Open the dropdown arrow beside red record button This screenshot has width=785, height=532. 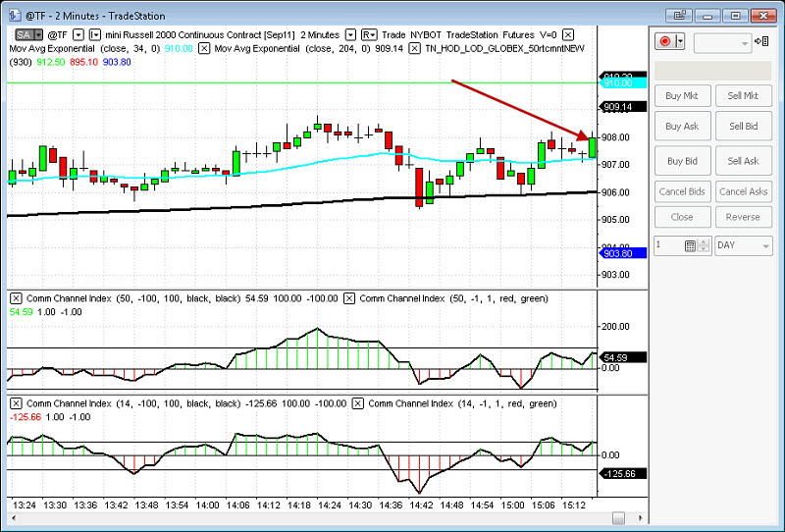[680, 41]
